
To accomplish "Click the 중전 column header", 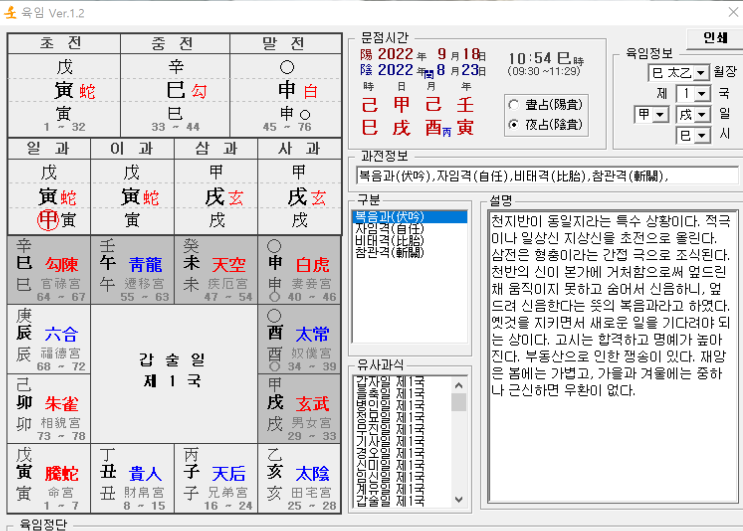I will tap(175, 43).
